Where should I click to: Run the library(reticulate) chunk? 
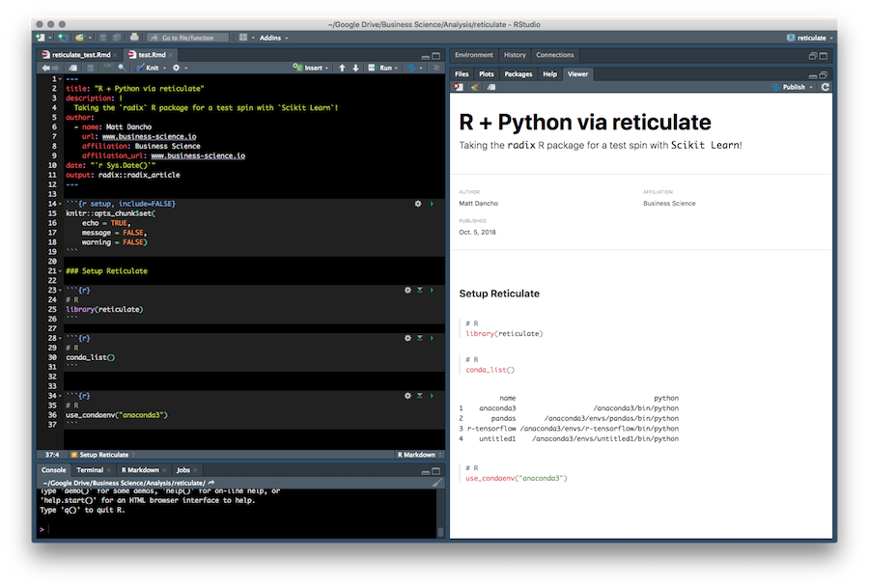(432, 291)
